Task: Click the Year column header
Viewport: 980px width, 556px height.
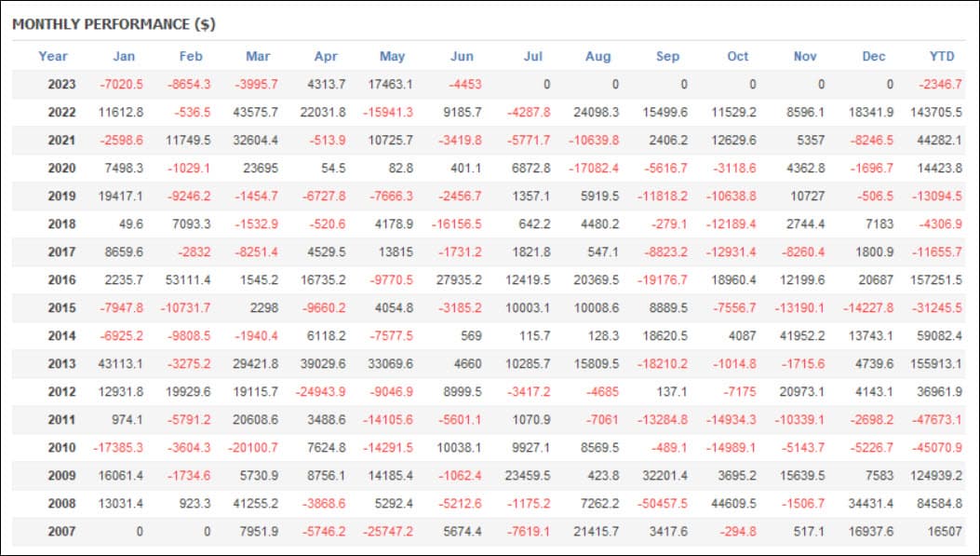Action: [x=52, y=56]
